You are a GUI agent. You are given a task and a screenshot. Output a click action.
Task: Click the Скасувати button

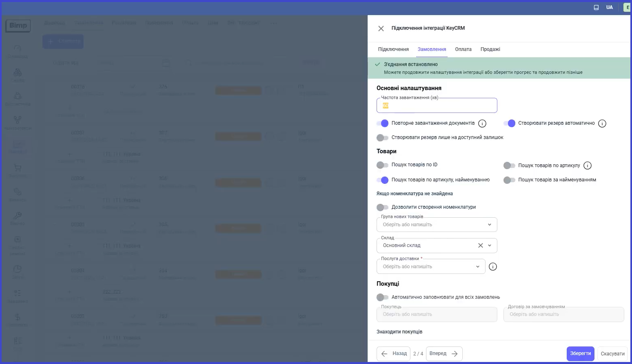(x=612, y=353)
